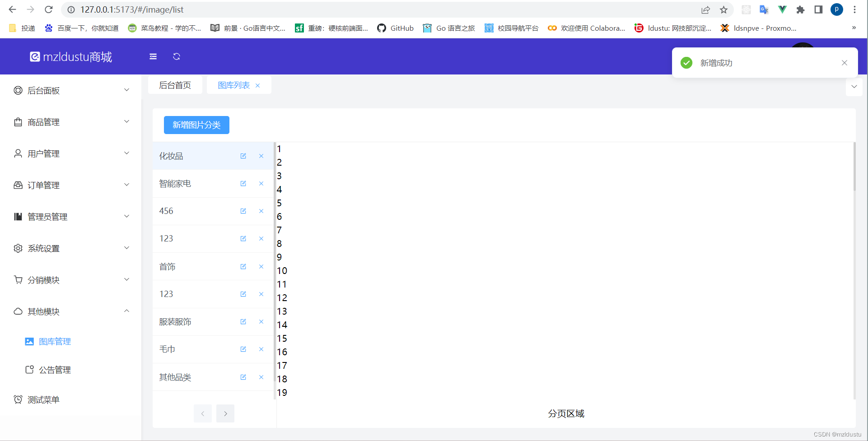
Task: Toggle the sidebar collapse hamburger icon
Action: pos(153,56)
